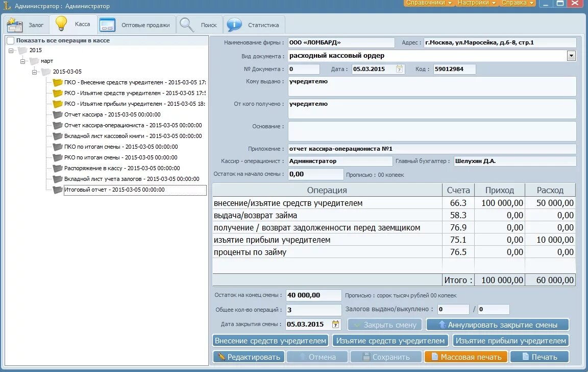This screenshot has width=588, height=372.
Task: Click Внесение средств учредителем button
Action: (271, 341)
